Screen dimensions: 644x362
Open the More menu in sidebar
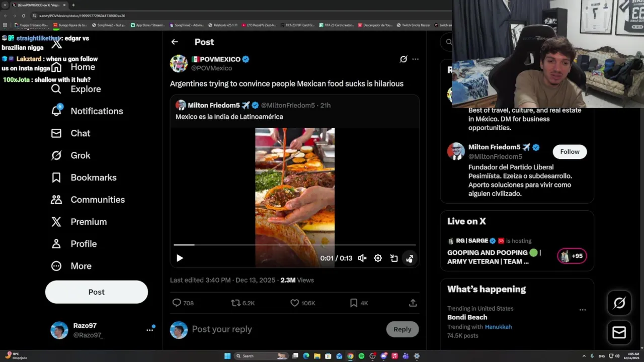coord(71,266)
